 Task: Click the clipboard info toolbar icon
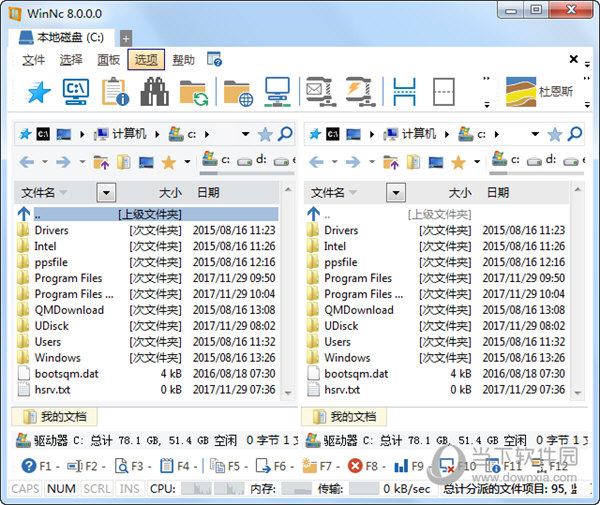[115, 92]
